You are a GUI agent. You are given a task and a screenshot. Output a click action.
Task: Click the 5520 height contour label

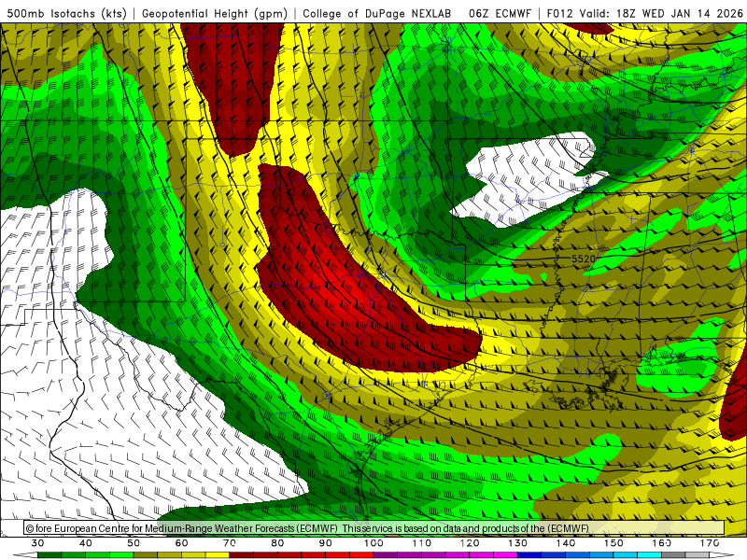(x=583, y=259)
